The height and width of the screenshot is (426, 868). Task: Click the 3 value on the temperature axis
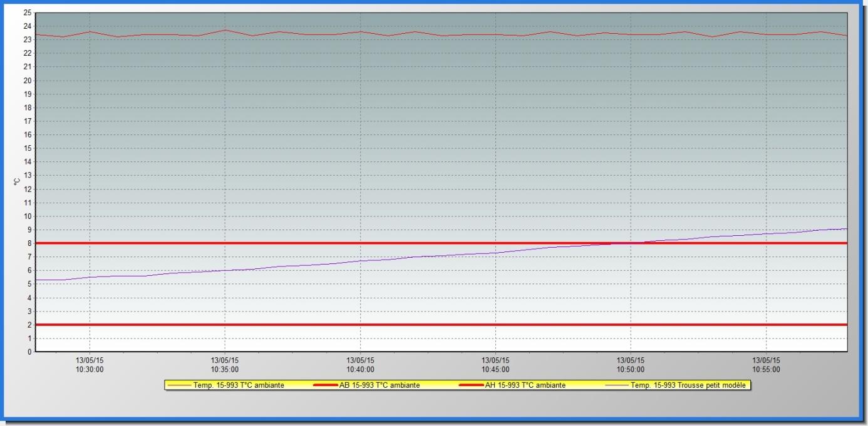(x=29, y=311)
